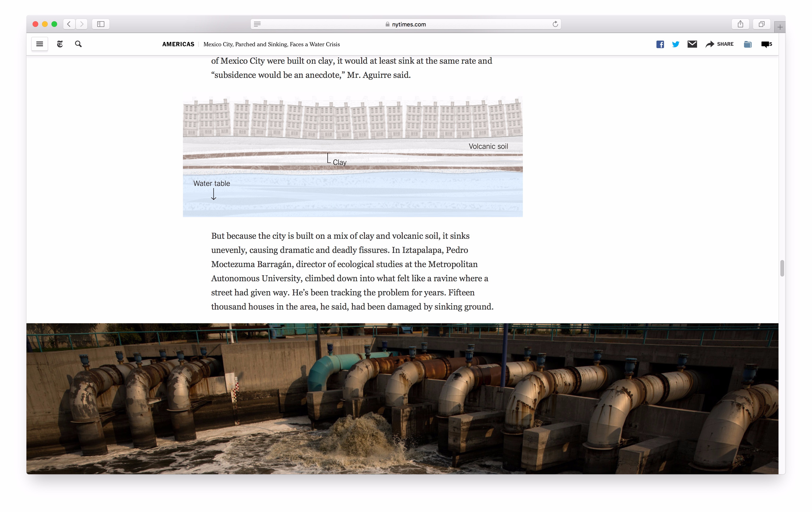Open the AMERICAS section link
812x512 pixels.
point(178,44)
